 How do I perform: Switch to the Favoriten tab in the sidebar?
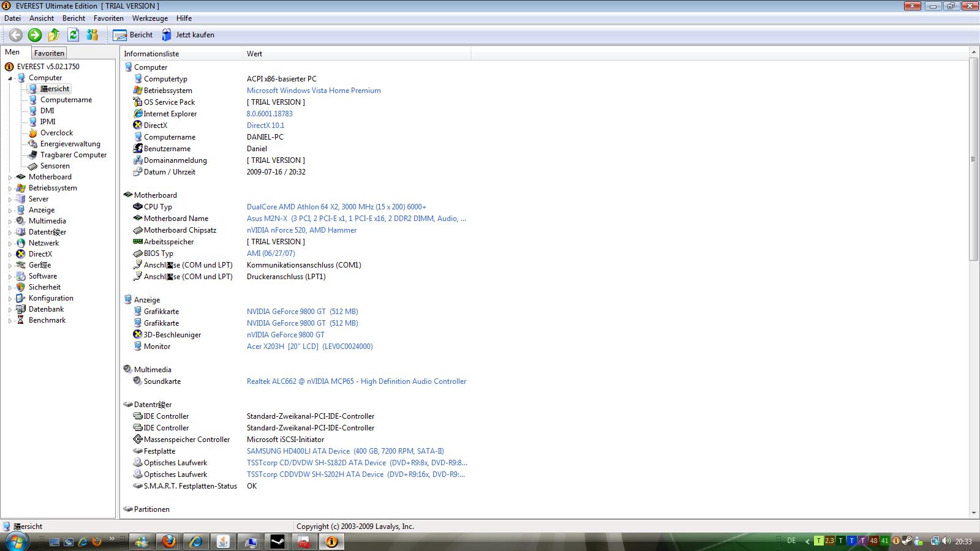(49, 53)
